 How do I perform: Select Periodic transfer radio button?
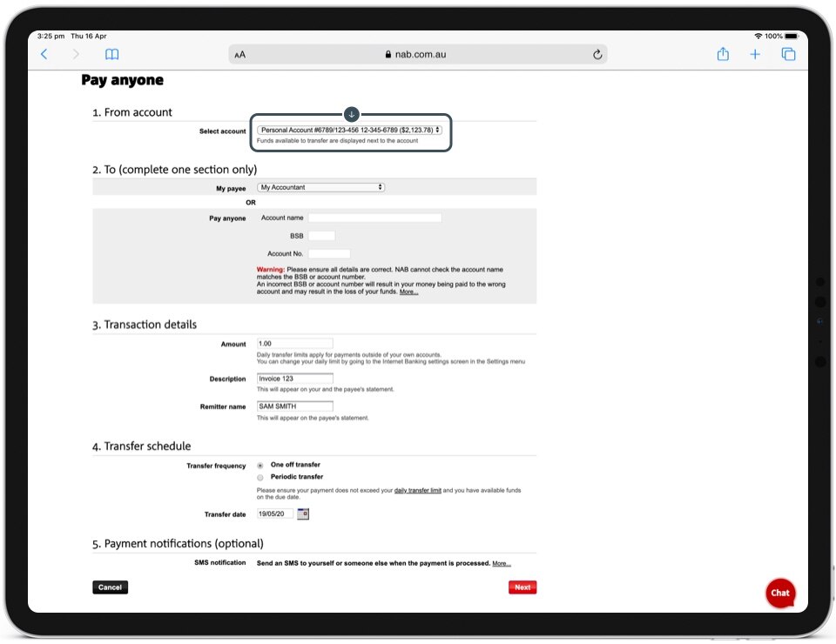(x=260, y=478)
